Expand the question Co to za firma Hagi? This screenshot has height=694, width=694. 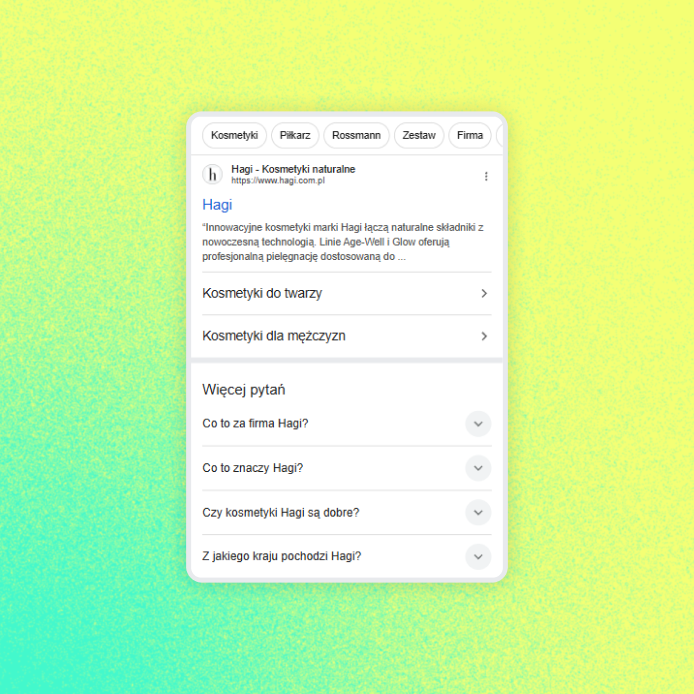pos(478,424)
